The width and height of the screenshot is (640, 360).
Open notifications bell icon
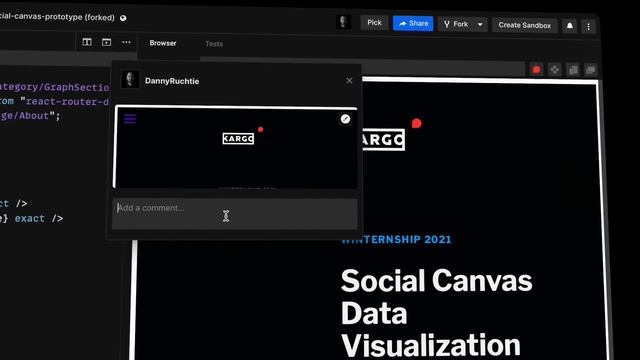(x=569, y=26)
